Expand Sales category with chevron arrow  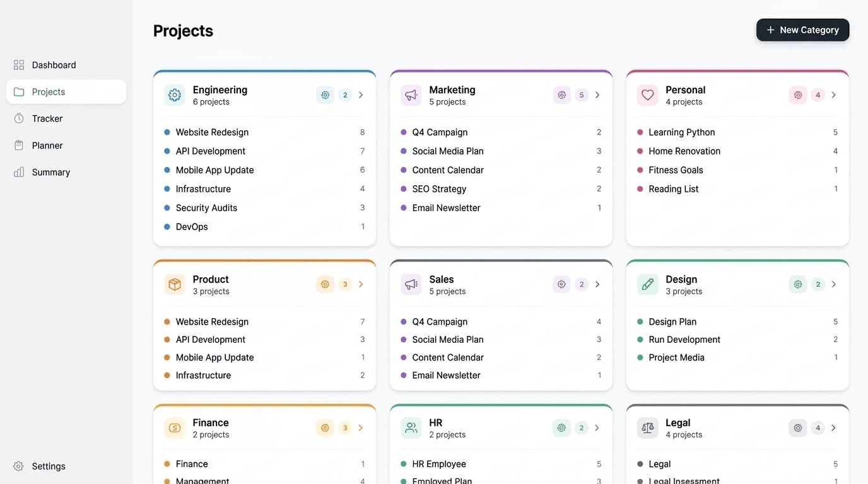(x=597, y=284)
